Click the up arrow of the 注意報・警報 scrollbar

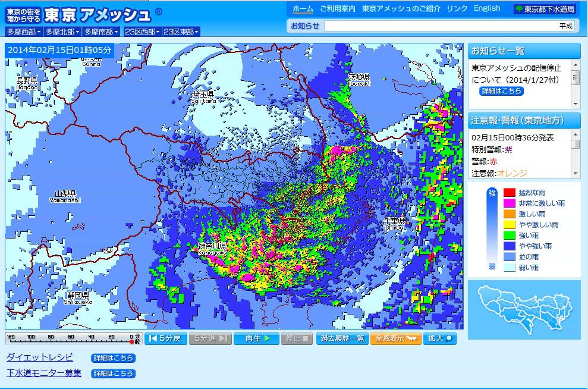pyautogui.click(x=576, y=134)
